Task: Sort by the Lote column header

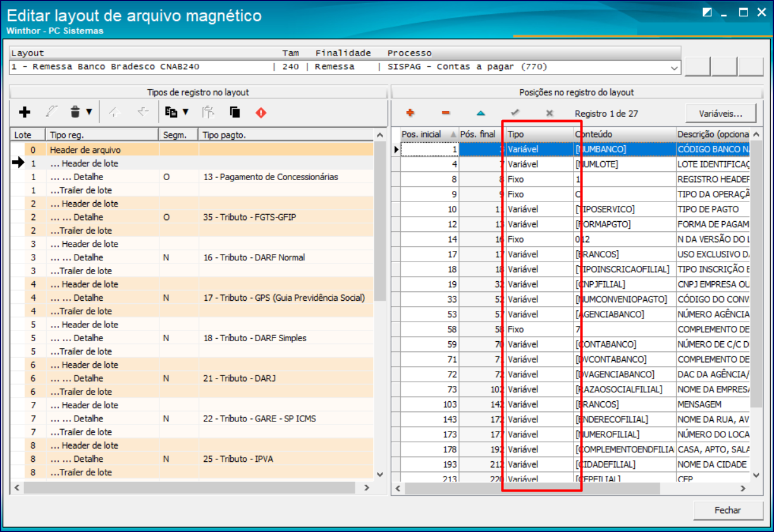Action: [x=28, y=135]
